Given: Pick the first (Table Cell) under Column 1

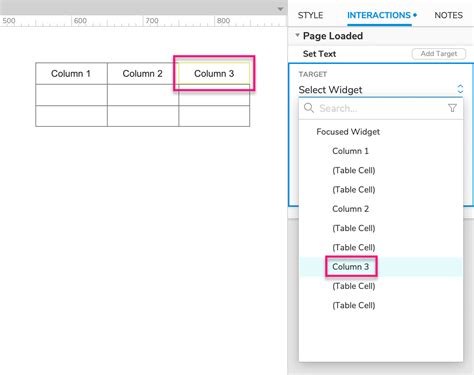Looking at the screenshot, I should pos(354,170).
